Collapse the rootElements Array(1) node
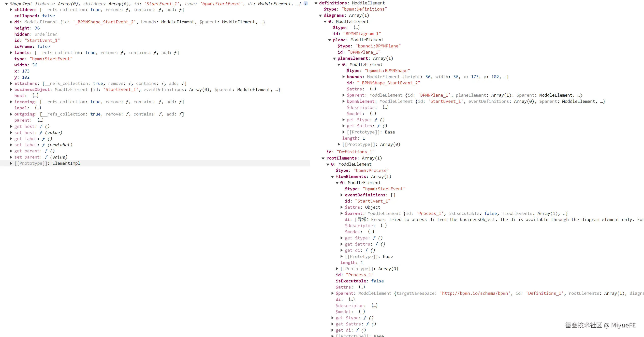 point(323,158)
